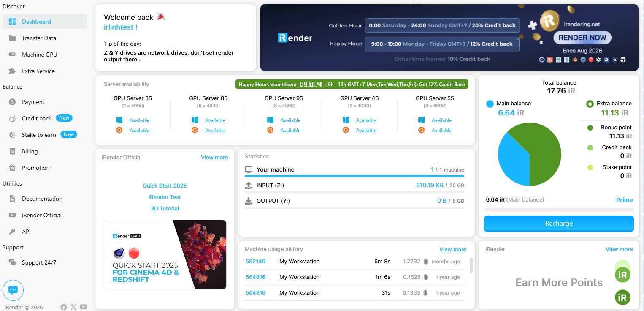Click View more in Earn More Points panel
Viewport: 644px width, 311px height.
pos(619,249)
